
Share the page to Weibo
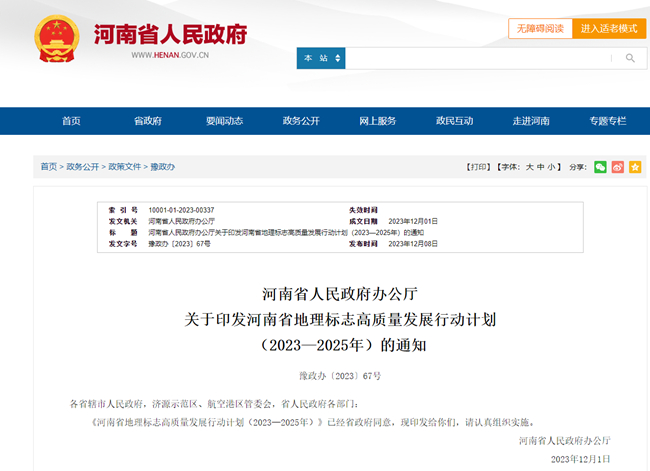[618, 167]
